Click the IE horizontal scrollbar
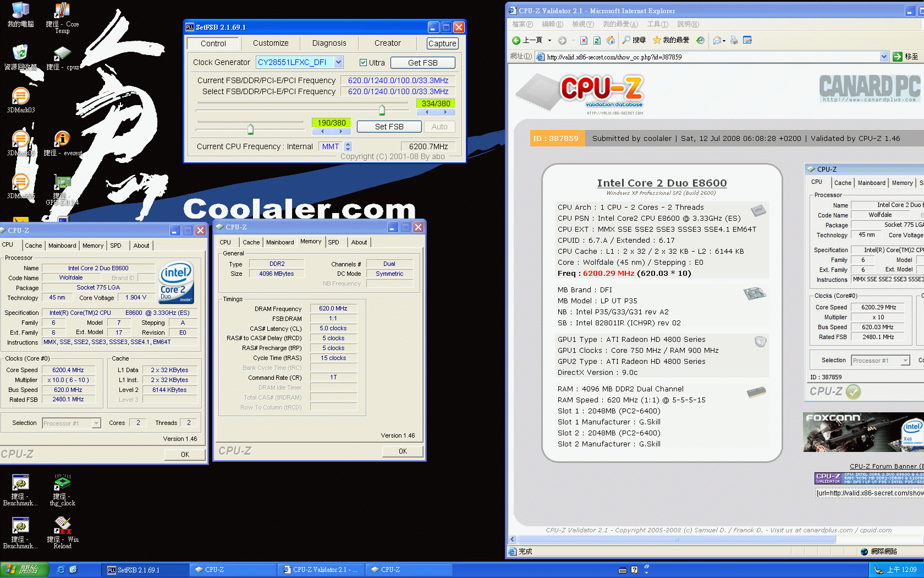Image resolution: width=924 pixels, height=578 pixels. pos(676,539)
